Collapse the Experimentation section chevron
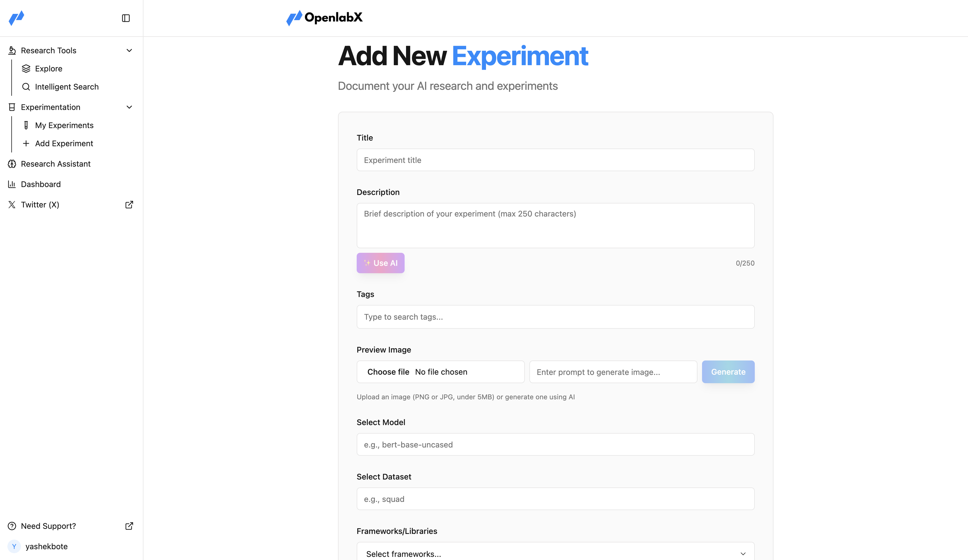Screen dimensions: 968x560 (129, 107)
